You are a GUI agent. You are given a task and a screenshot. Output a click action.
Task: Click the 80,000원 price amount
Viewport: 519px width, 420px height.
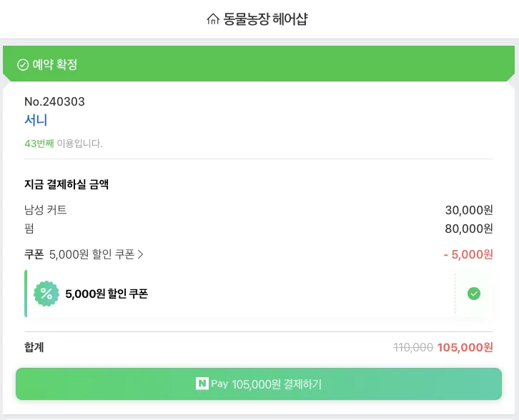469,229
